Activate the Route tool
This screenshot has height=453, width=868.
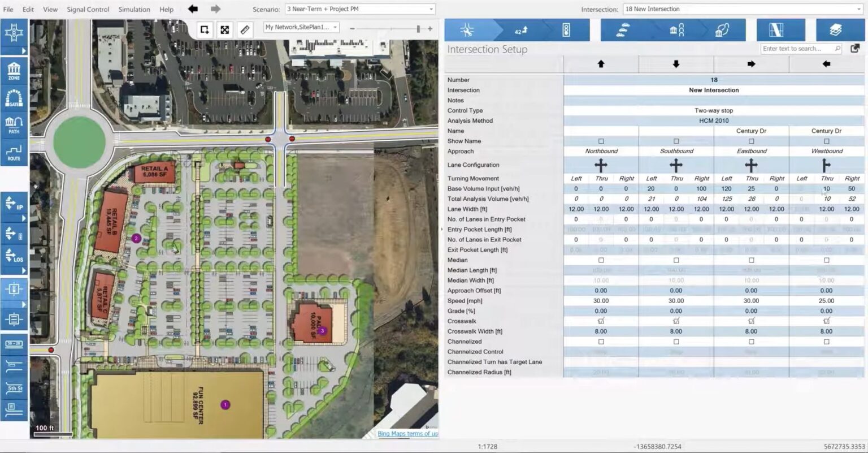coord(14,151)
